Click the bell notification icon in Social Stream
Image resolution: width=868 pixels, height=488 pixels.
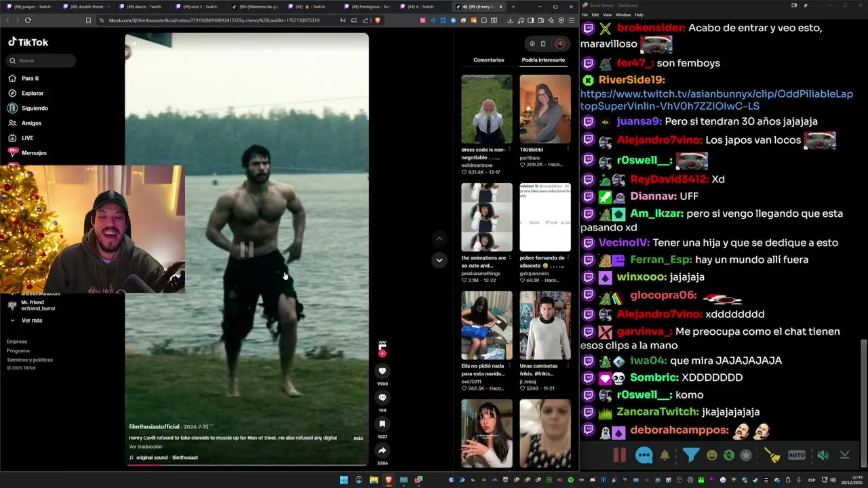(665, 455)
